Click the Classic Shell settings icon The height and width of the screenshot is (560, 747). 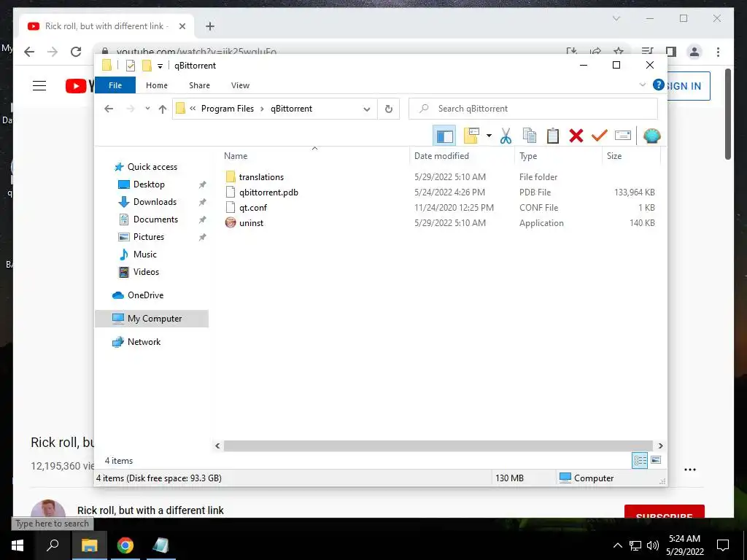(651, 136)
